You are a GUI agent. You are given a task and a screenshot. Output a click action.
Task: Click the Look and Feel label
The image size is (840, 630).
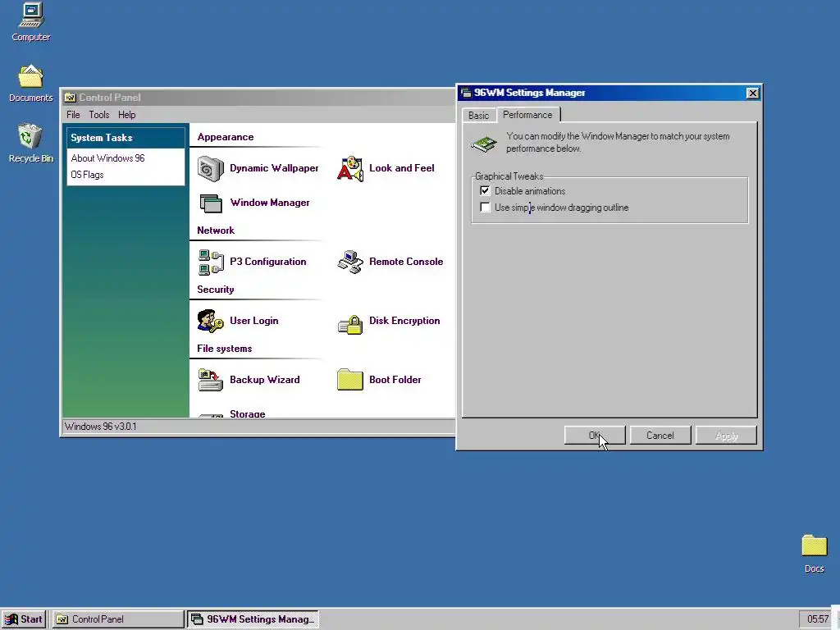click(x=402, y=168)
